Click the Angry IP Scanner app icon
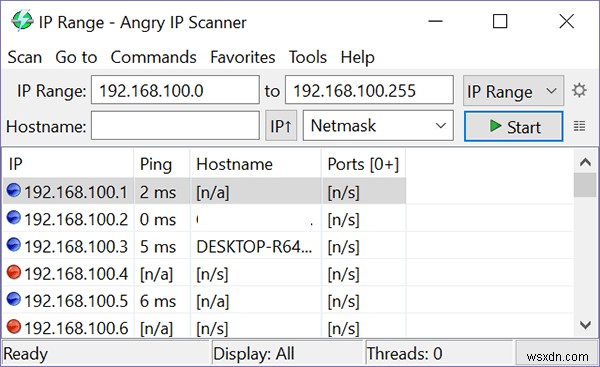The height and width of the screenshot is (367, 600). [x=22, y=21]
